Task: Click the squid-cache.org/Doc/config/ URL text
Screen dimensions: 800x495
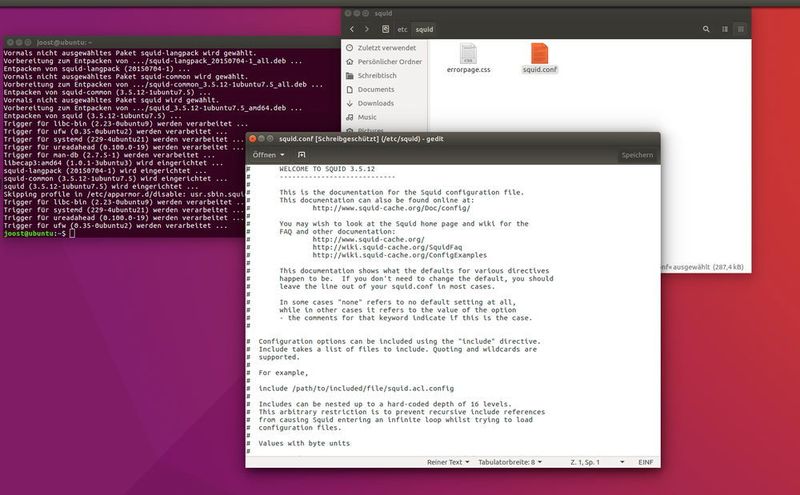Action: pyautogui.click(x=391, y=208)
